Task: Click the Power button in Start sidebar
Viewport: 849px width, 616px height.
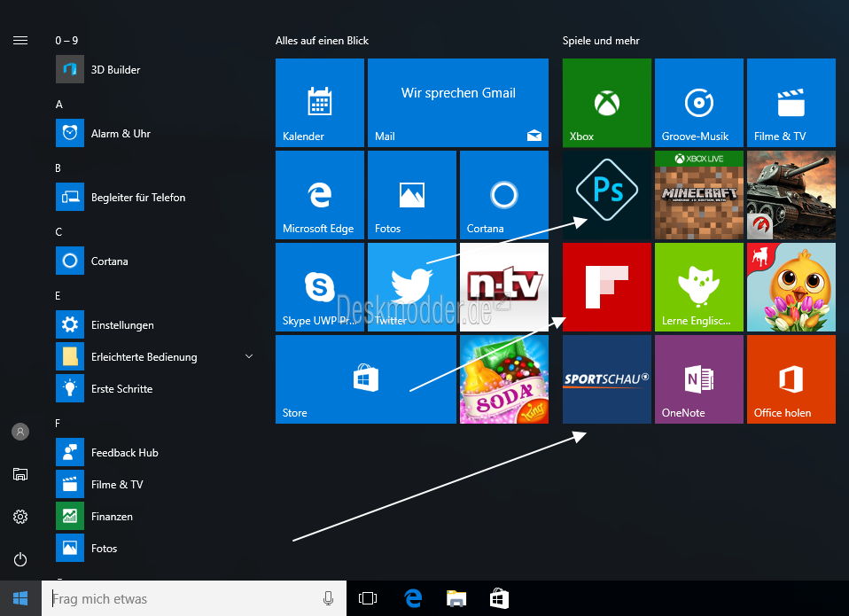Action: [20, 559]
